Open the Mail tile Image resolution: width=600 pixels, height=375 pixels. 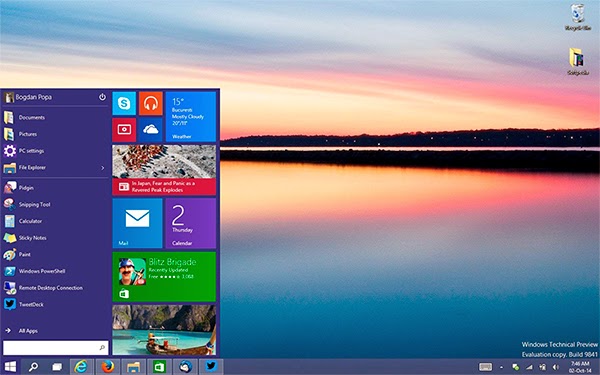(137, 223)
